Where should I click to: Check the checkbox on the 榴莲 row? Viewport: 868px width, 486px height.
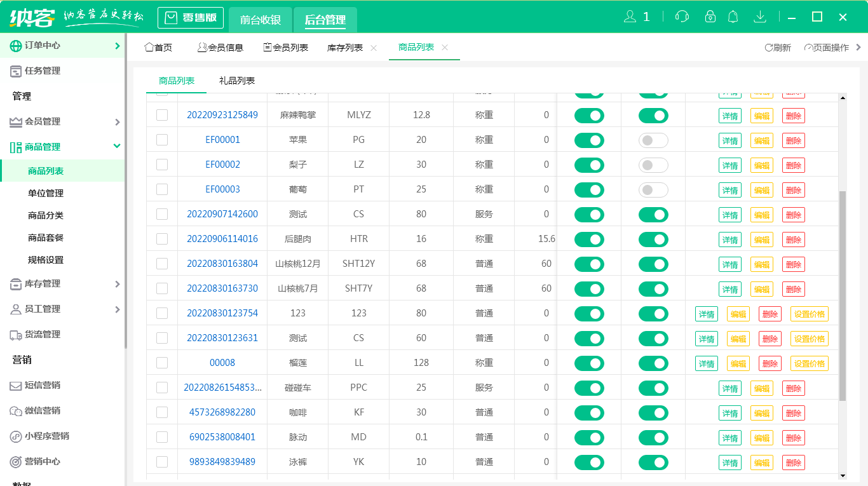(x=162, y=363)
